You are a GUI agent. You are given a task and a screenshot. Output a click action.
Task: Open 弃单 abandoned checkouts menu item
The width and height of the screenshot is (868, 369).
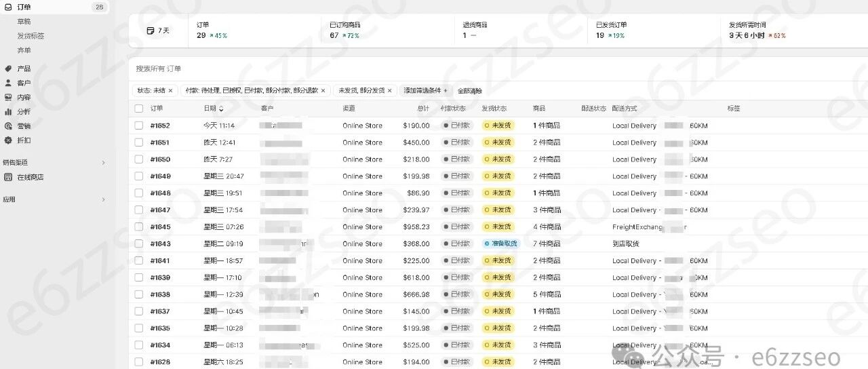(24, 50)
